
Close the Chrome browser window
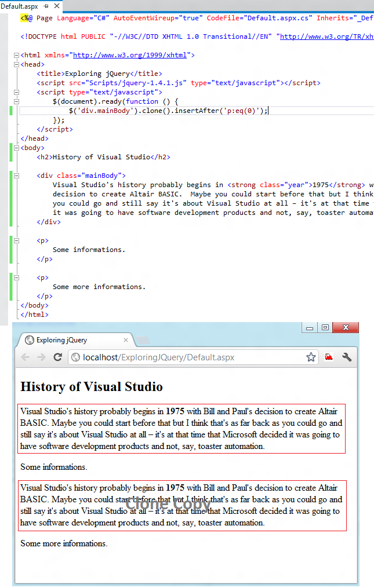[x=346, y=327]
